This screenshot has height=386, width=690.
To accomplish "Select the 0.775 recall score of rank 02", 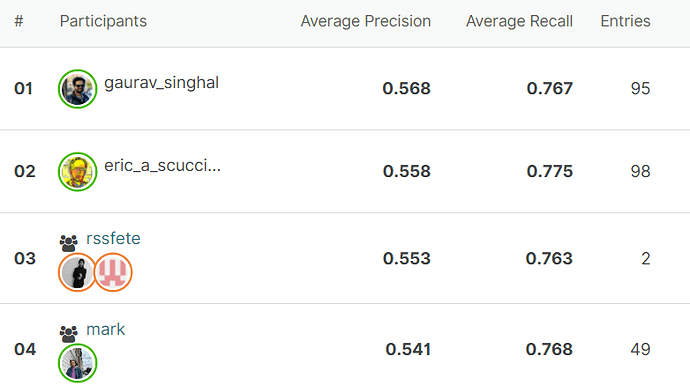I will coord(550,171).
